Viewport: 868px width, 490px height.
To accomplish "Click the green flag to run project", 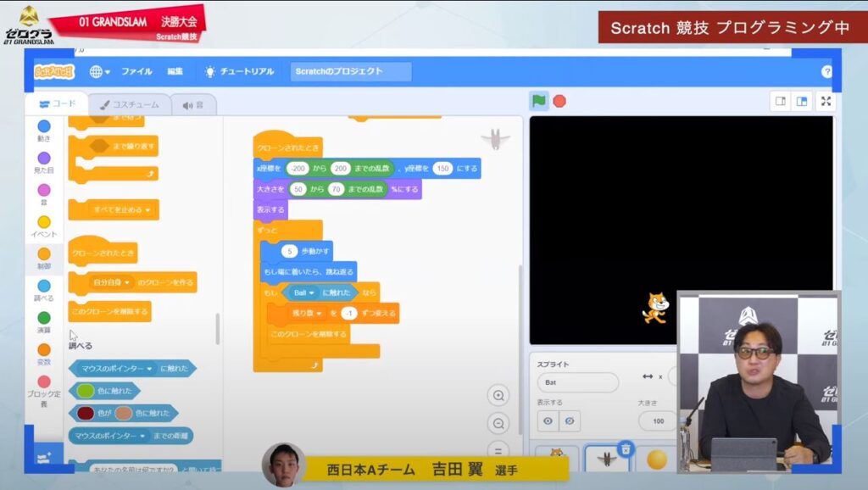I will [539, 101].
